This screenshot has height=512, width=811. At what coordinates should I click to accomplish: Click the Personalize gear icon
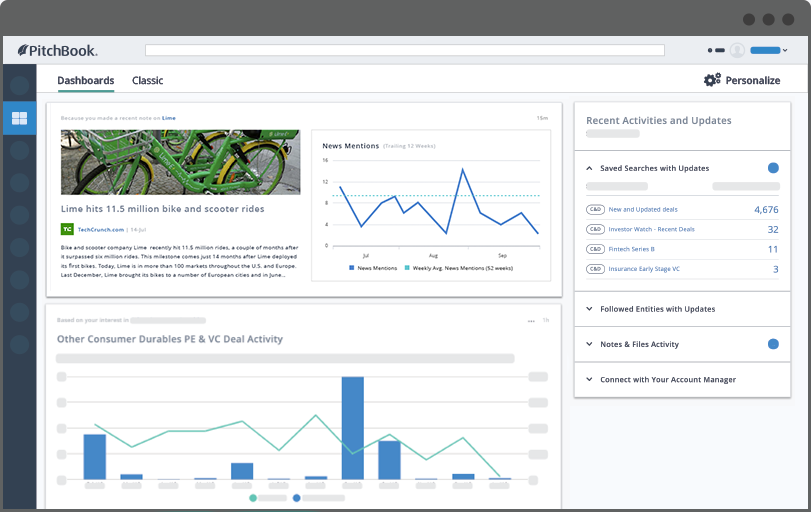pyautogui.click(x=712, y=80)
